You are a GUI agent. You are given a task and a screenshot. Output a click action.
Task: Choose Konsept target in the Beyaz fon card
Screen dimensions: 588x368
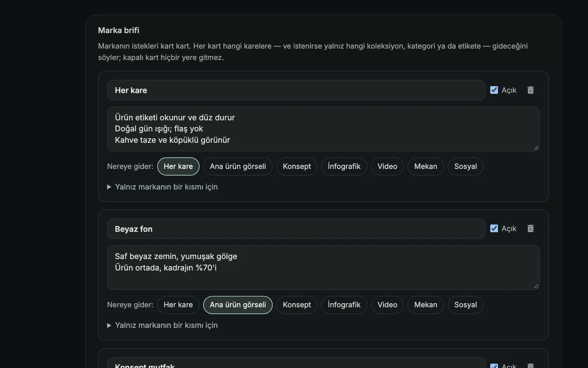tap(297, 305)
